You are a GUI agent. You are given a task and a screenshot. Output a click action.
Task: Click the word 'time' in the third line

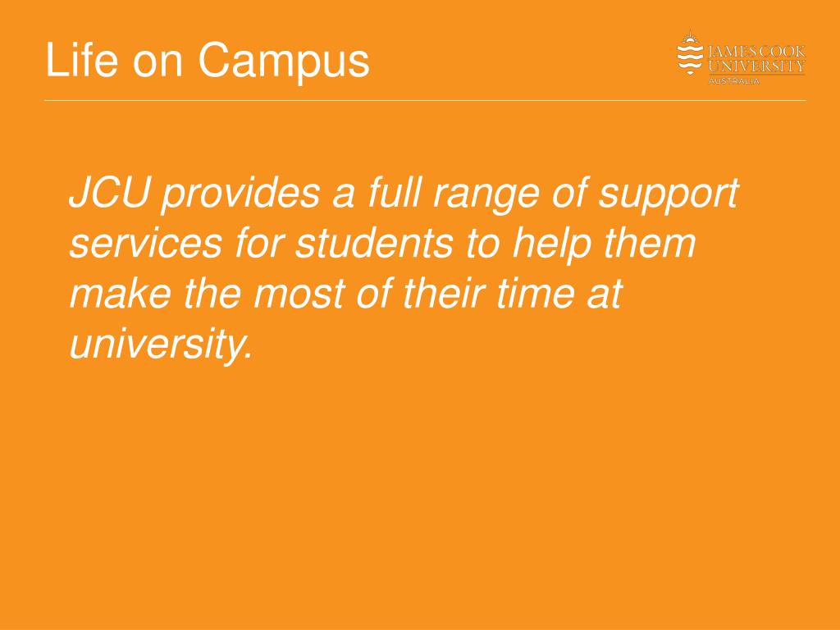536,293
